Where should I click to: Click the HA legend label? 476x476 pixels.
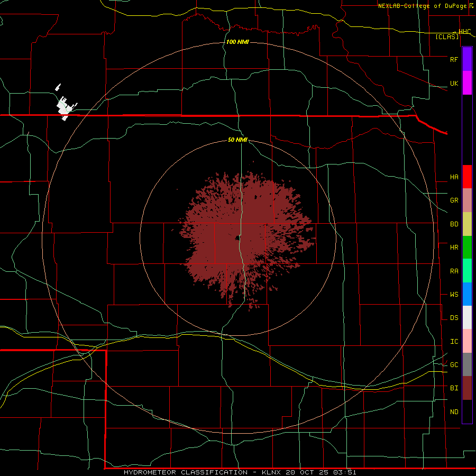pyautogui.click(x=454, y=177)
